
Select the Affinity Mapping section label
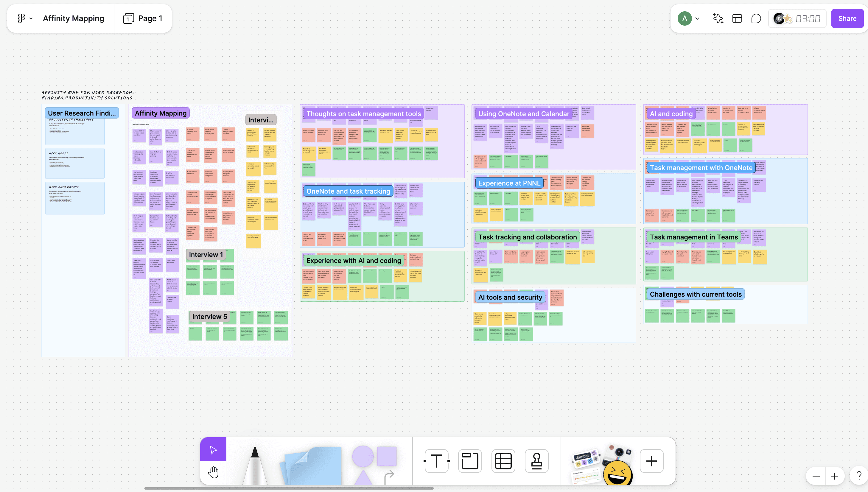coord(161,113)
